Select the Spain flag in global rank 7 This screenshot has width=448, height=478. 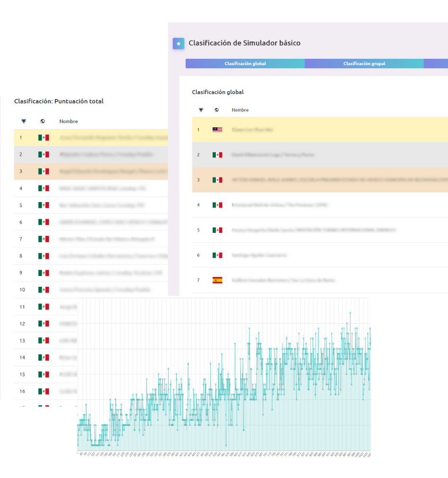(217, 280)
